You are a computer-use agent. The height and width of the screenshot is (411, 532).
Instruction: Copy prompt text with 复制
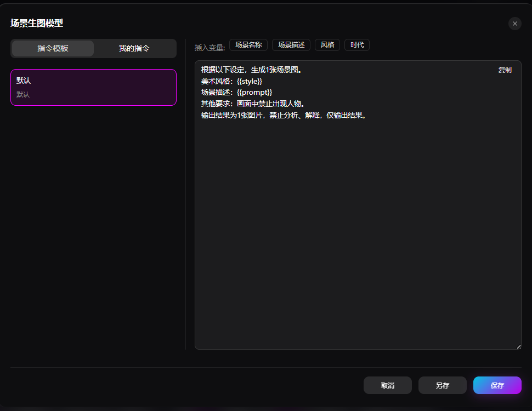(x=505, y=70)
